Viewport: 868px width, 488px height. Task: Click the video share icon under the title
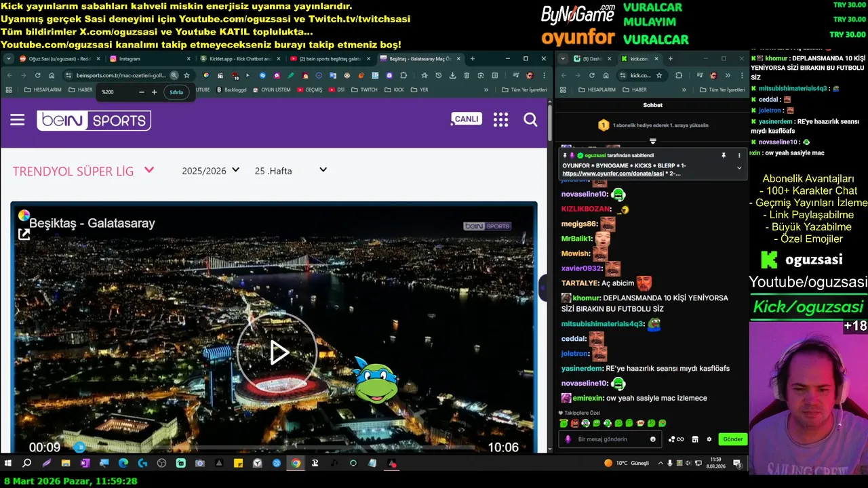tap(24, 235)
